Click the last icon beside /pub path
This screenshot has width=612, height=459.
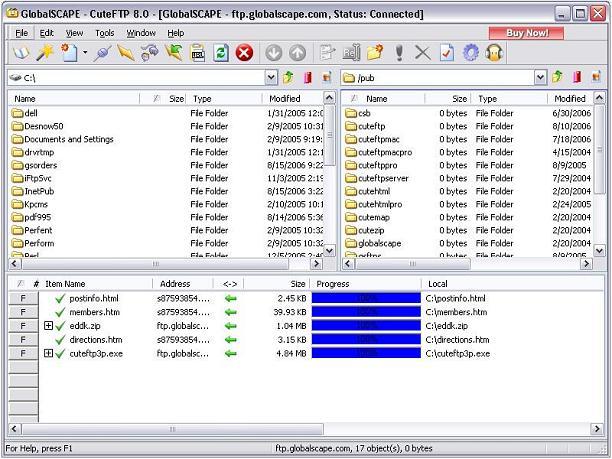[596, 77]
